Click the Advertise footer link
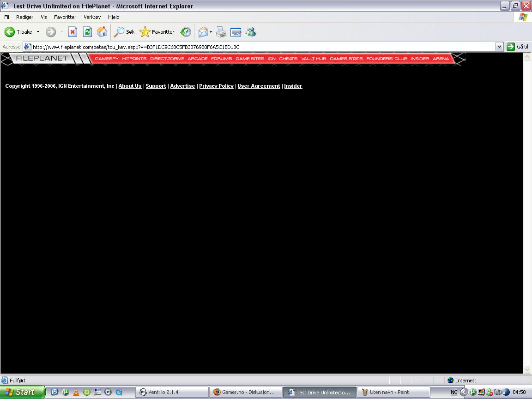Image resolution: width=532 pixels, height=399 pixels. point(182,86)
